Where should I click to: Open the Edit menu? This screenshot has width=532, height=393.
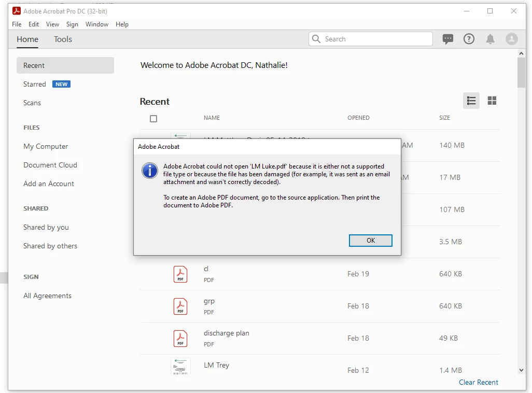pyautogui.click(x=34, y=24)
